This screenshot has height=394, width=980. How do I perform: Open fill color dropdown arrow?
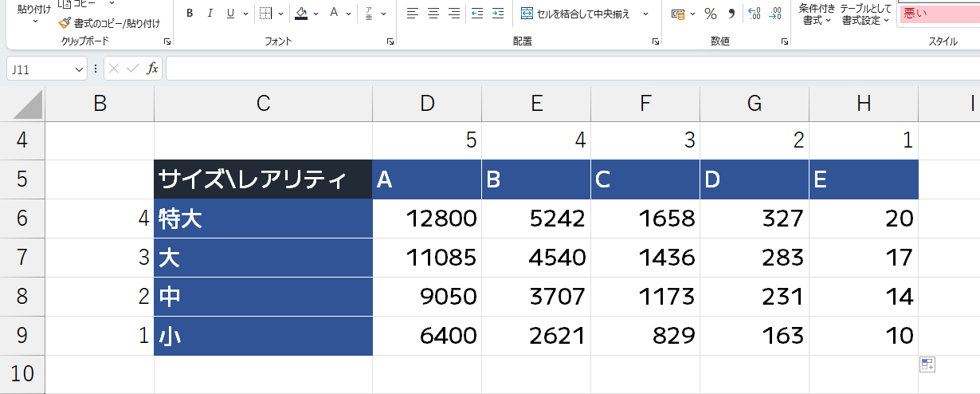coord(316,13)
